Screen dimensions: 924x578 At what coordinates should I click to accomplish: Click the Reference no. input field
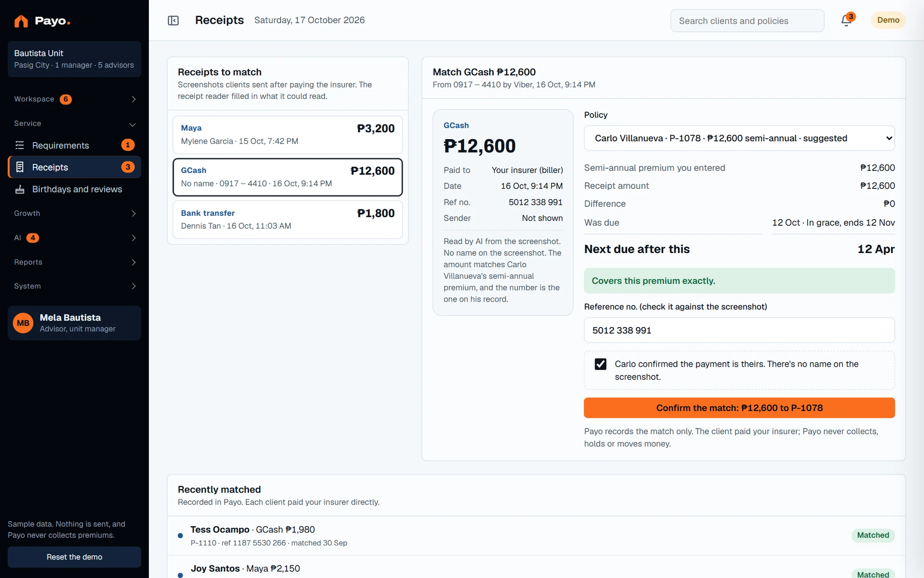pyautogui.click(x=739, y=330)
